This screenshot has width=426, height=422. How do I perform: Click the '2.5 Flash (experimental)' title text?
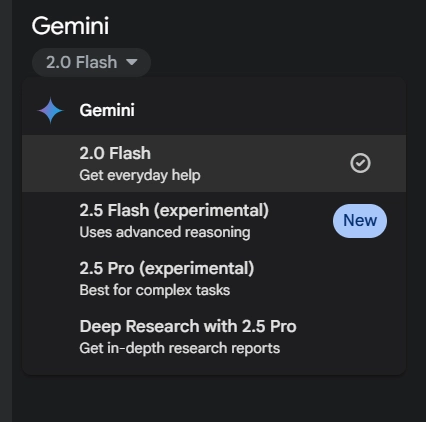pyautogui.click(x=174, y=210)
